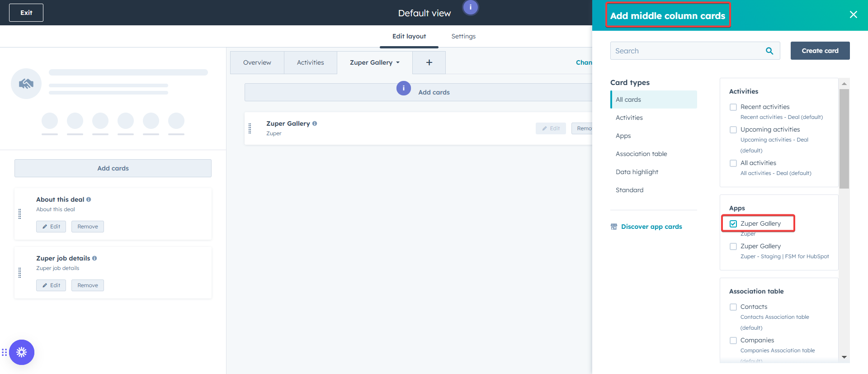This screenshot has height=374, width=868.
Task: Remove the Zuper job details card
Action: coord(88,285)
